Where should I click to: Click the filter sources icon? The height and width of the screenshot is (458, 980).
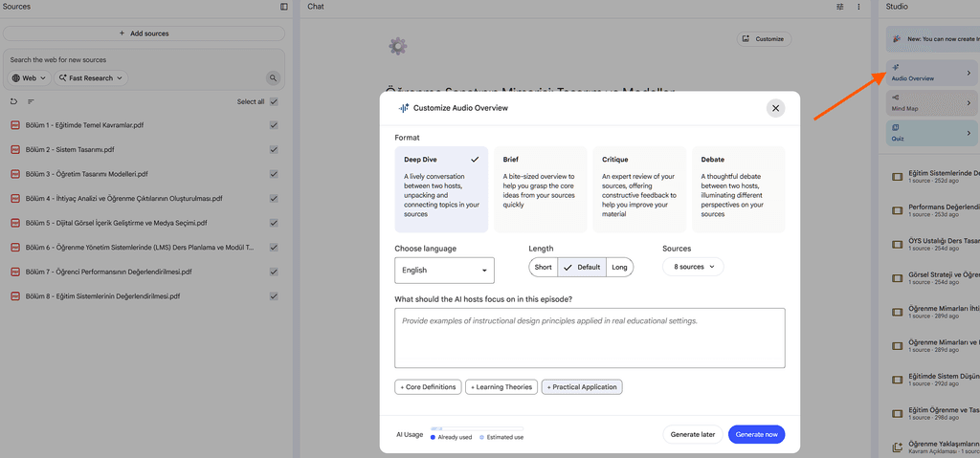pos(31,102)
